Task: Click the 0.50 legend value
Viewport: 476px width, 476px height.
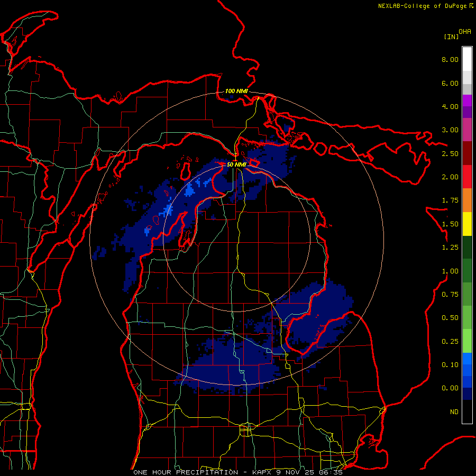Action: coord(450,318)
